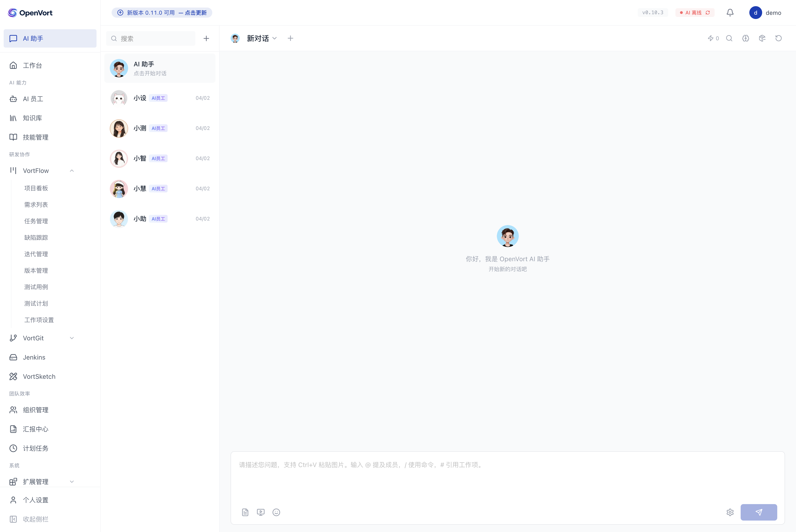Focus the 搜索 conversation search field

(151, 38)
